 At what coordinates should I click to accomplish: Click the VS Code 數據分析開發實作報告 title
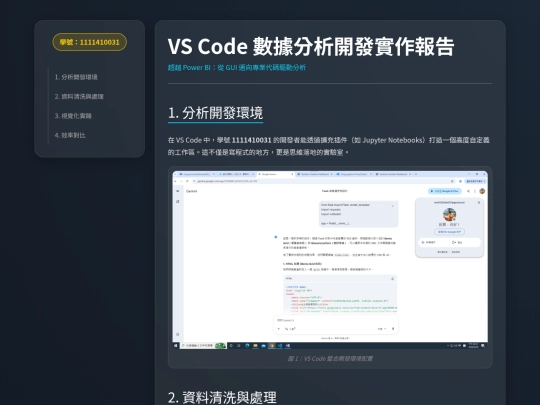point(311,46)
